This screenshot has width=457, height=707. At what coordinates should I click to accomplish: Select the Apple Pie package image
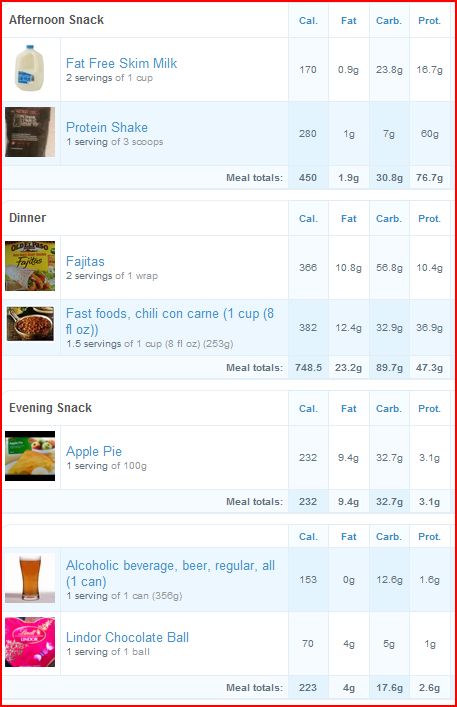coord(30,456)
